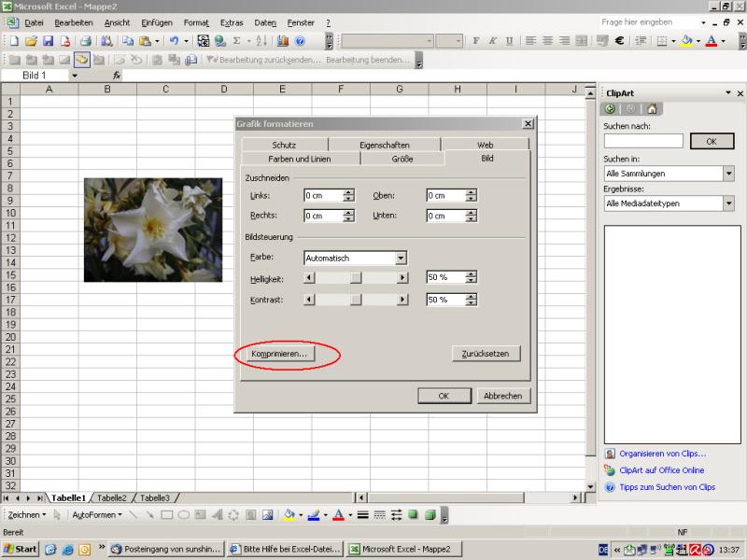Switch to the Tabelle2 sheet tab
The image size is (747, 560).
coord(112,498)
